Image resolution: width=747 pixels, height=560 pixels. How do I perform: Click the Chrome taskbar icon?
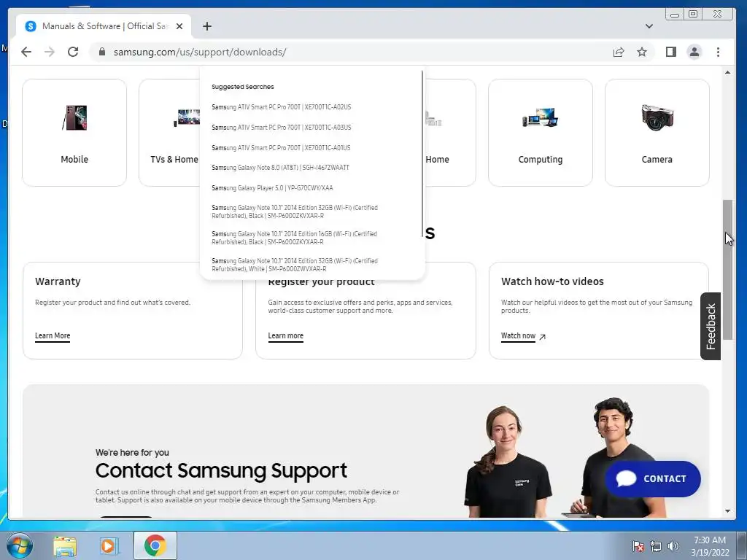point(155,545)
